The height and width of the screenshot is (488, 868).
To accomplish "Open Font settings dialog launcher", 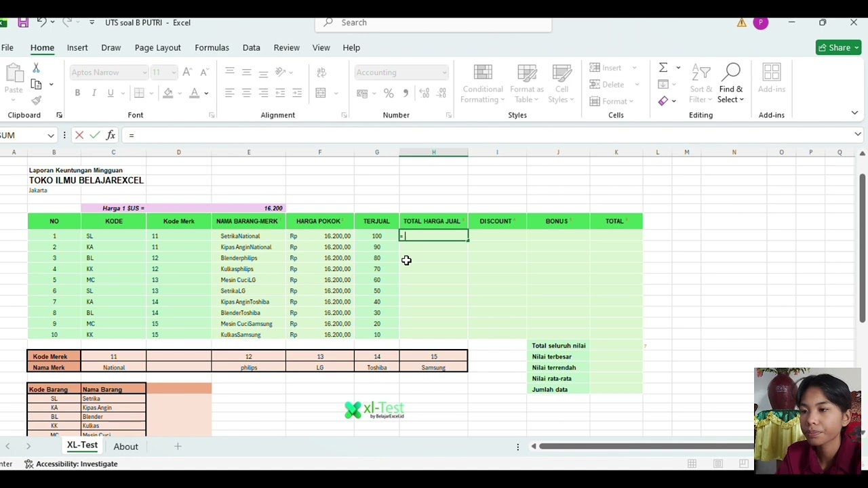I will pyautogui.click(x=212, y=115).
